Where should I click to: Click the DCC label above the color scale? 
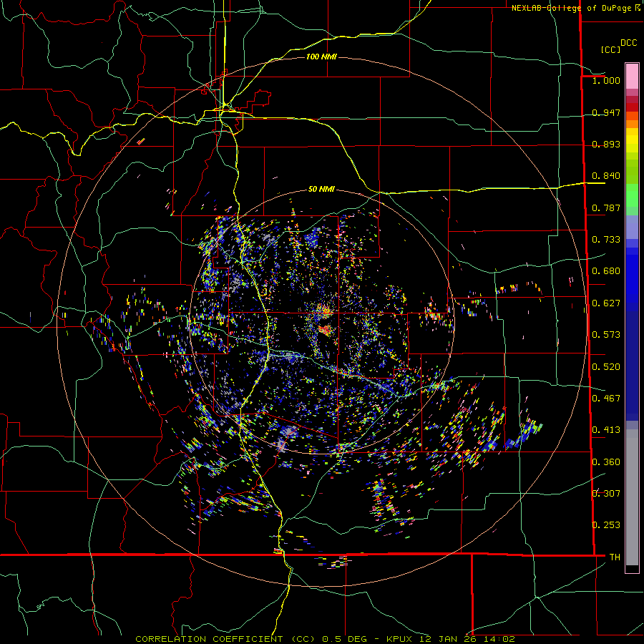(628, 43)
